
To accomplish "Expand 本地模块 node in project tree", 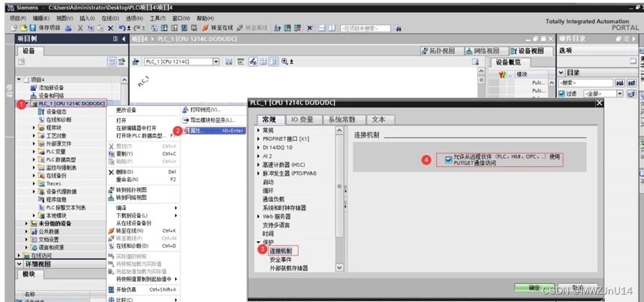I will (x=34, y=216).
